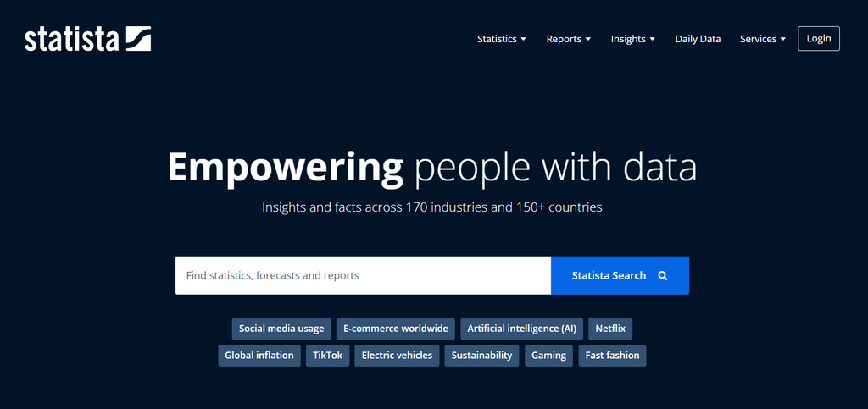Click the Login button
This screenshot has width=868, height=409.
pyautogui.click(x=819, y=39)
